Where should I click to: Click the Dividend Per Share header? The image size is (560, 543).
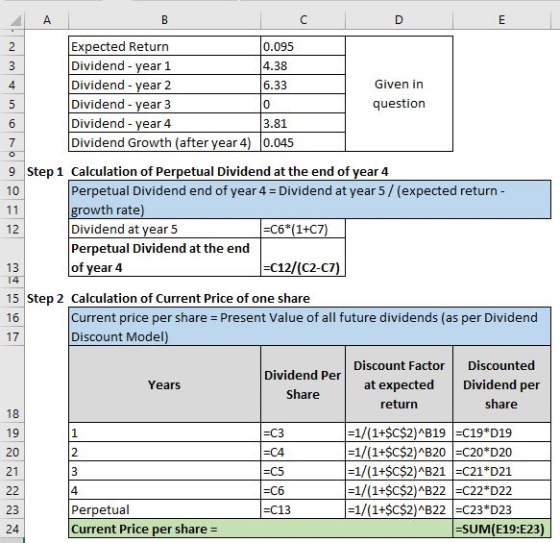(303, 384)
